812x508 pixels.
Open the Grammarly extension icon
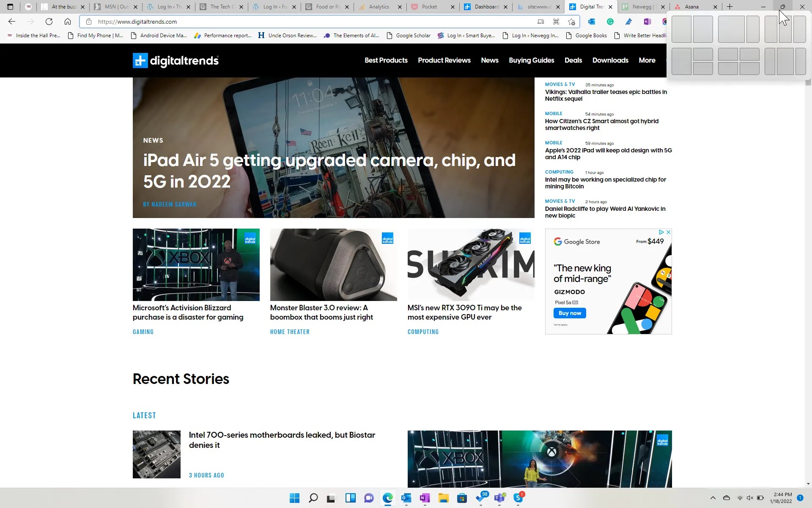point(610,22)
